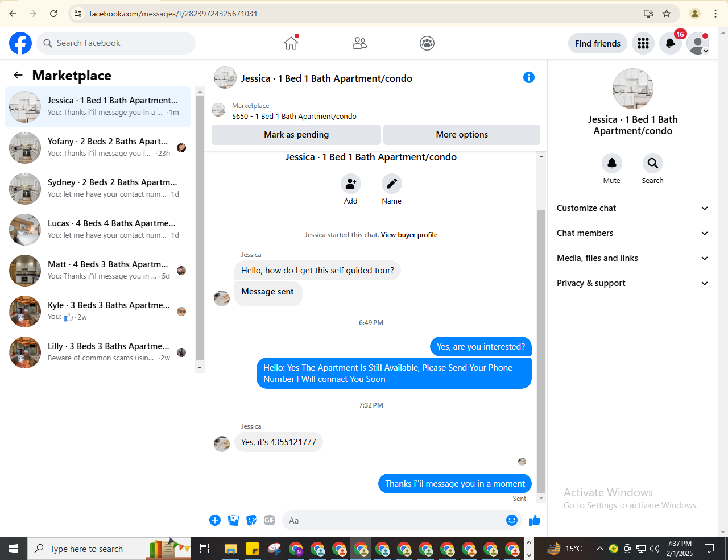
Task: Send a thumbs-up like
Action: (x=535, y=520)
